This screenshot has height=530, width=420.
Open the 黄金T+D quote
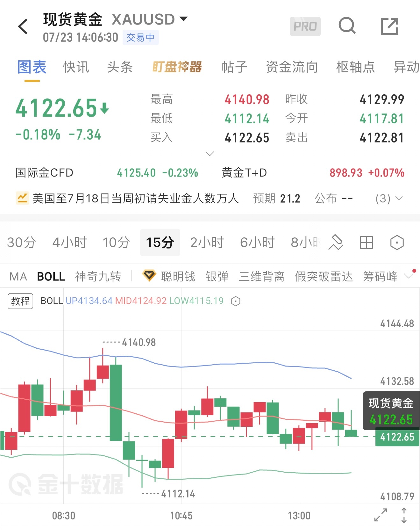coord(313,173)
